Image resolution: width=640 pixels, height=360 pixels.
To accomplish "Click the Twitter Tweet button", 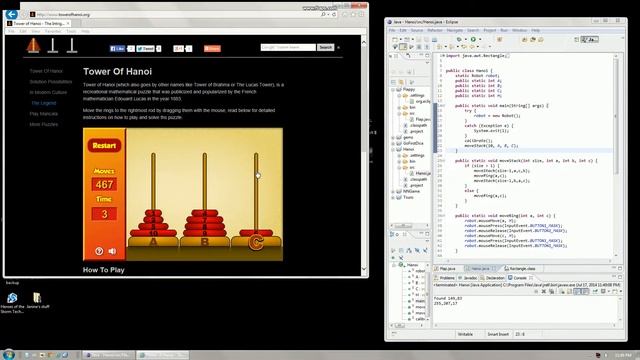I will tap(145, 49).
